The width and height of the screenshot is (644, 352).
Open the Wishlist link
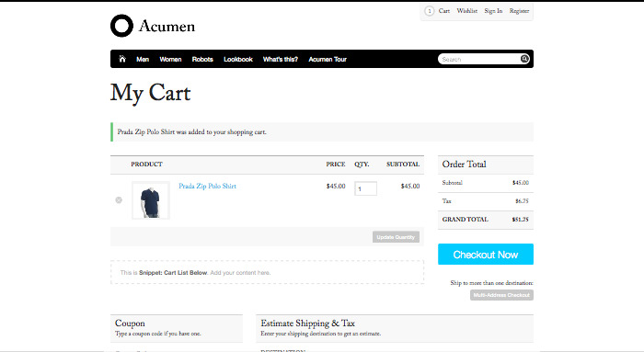coord(467,11)
